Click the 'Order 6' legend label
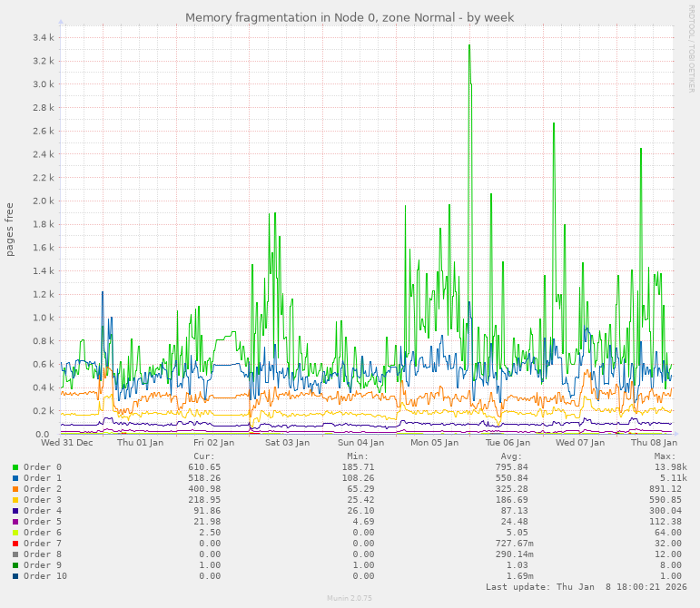Image resolution: width=700 pixels, height=608 pixels. pos(43,533)
